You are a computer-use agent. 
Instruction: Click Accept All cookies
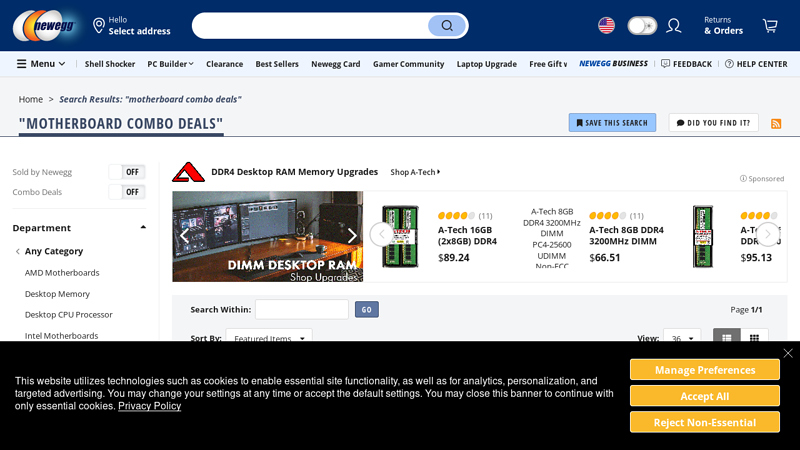click(705, 396)
